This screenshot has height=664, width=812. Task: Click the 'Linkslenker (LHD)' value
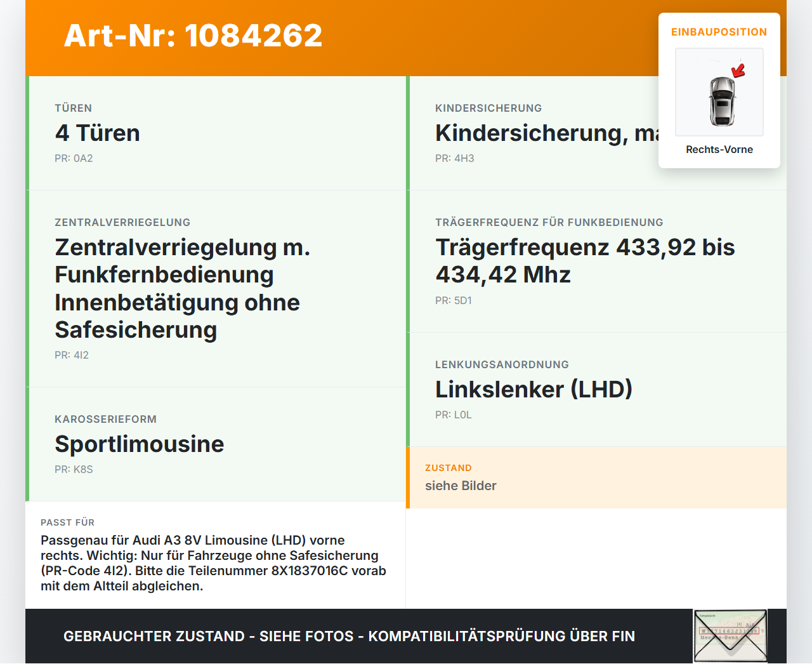(534, 389)
